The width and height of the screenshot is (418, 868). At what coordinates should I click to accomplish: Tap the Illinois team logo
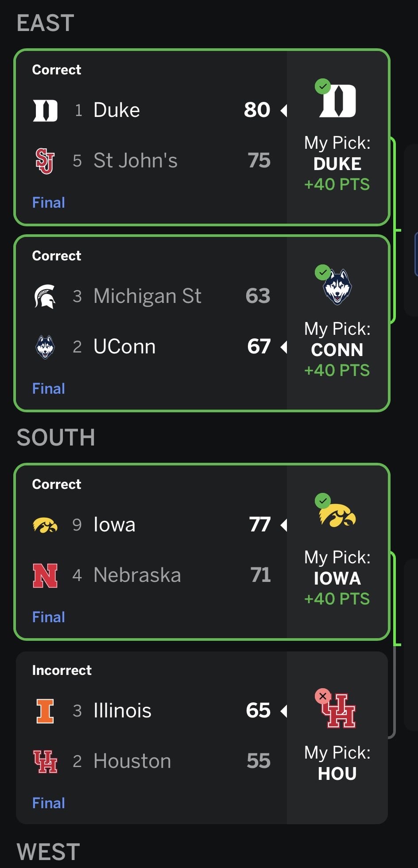(x=45, y=711)
